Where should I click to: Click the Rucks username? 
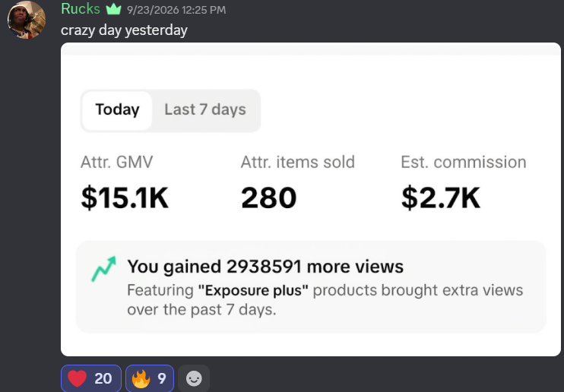tap(81, 8)
